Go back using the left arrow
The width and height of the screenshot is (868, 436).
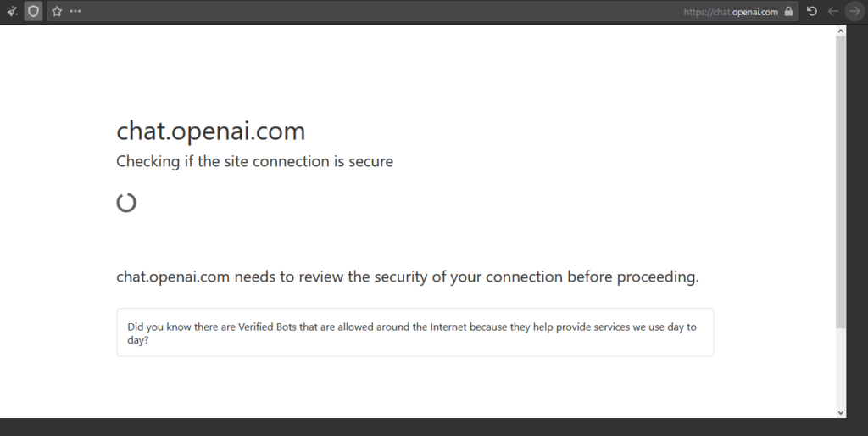click(x=833, y=11)
